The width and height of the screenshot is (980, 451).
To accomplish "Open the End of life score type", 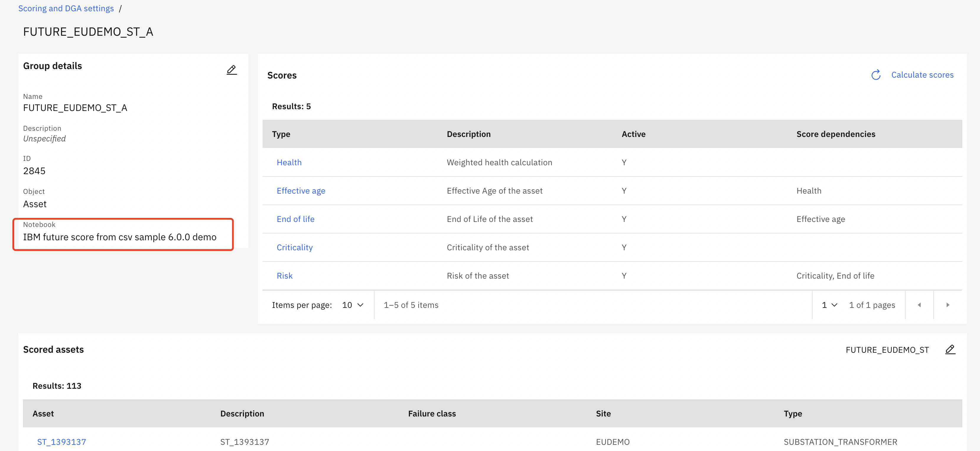I will coord(296,219).
